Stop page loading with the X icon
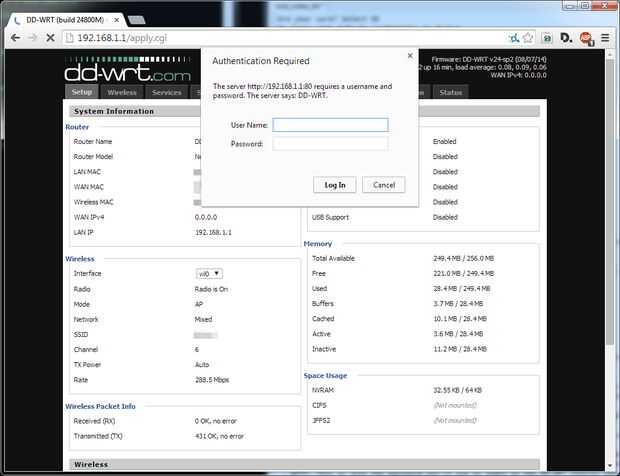 tap(50, 38)
